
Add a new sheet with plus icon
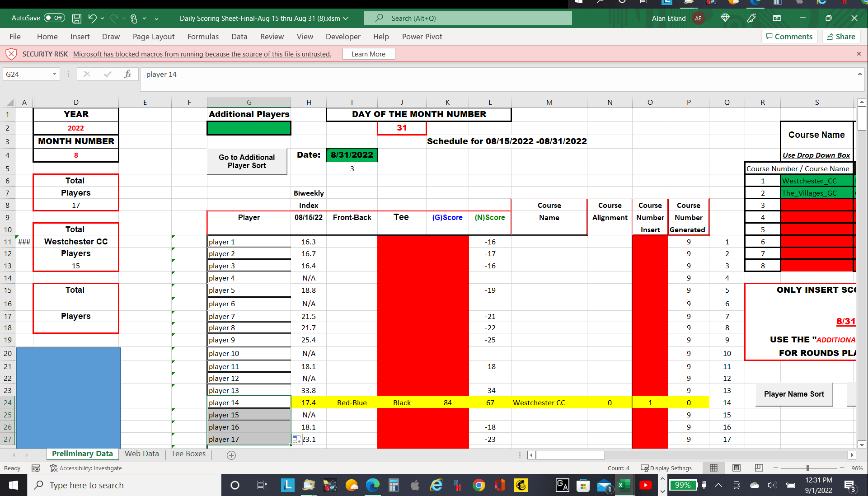coord(231,455)
